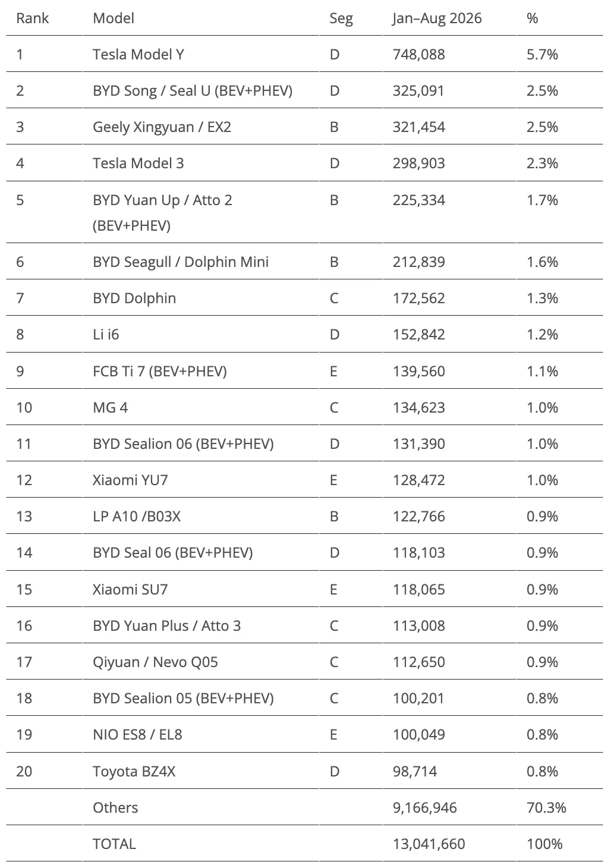Click the Jan–Aug 2026 column header

tap(437, 18)
